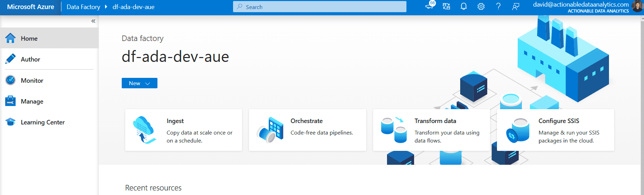The width and height of the screenshot is (644, 195).
Task: Click the search magnifier icon
Action: [x=240, y=7]
